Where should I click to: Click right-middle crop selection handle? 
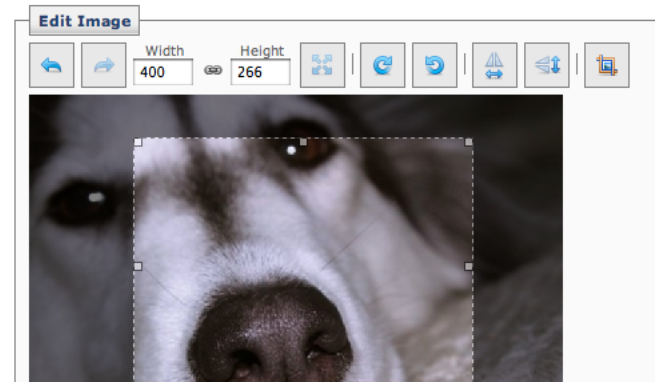pos(468,266)
